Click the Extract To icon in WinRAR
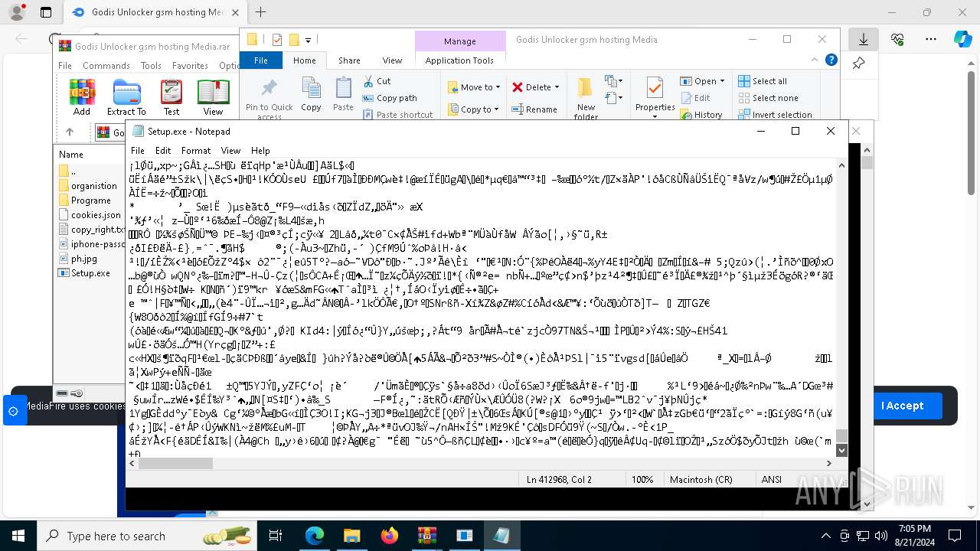 click(x=126, y=97)
